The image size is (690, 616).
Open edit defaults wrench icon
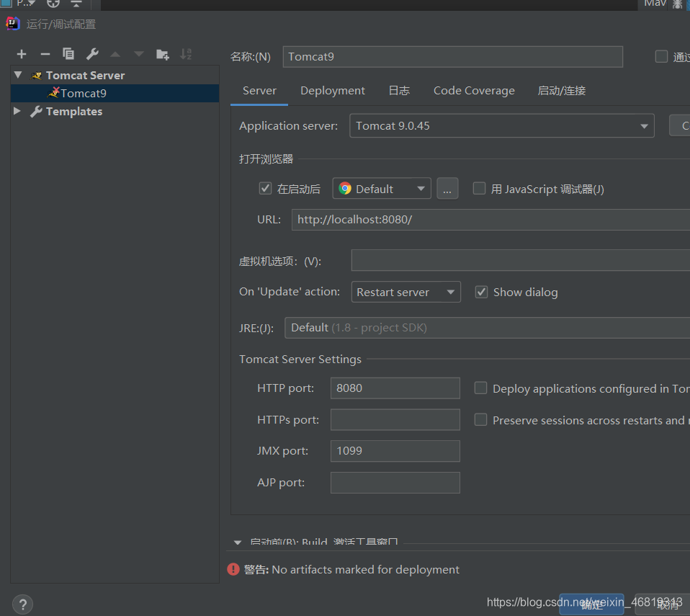point(92,54)
